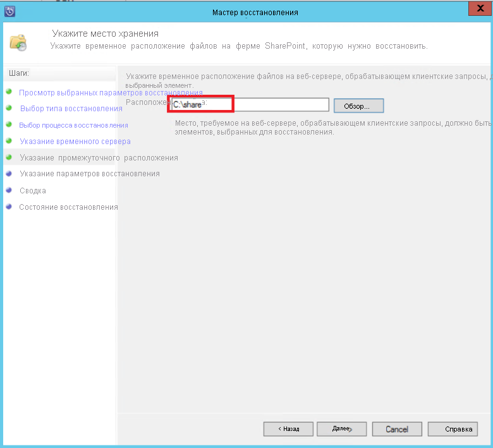Open help via Справка button
Image resolution: width=493 pixels, height=448 pixels.
453,429
